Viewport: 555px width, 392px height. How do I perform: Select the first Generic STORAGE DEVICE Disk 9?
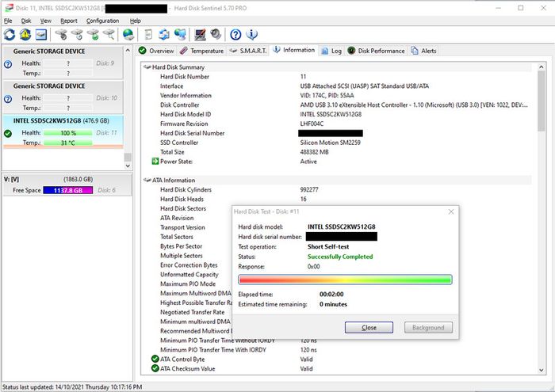click(63, 63)
